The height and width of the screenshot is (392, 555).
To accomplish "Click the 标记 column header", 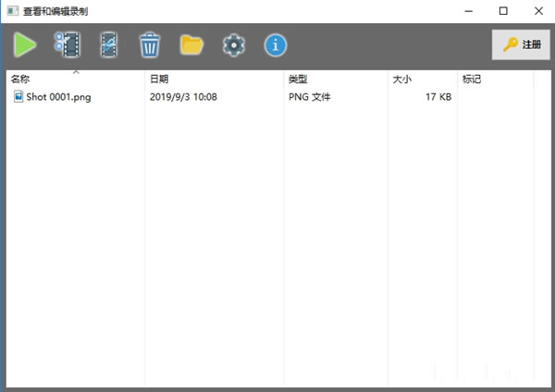I will [x=472, y=80].
